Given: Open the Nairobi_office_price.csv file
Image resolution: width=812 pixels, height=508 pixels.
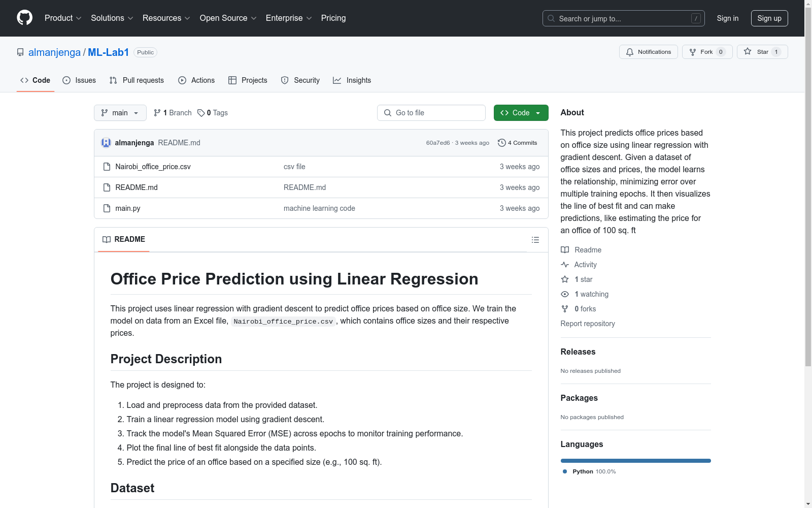Looking at the screenshot, I should tap(153, 167).
